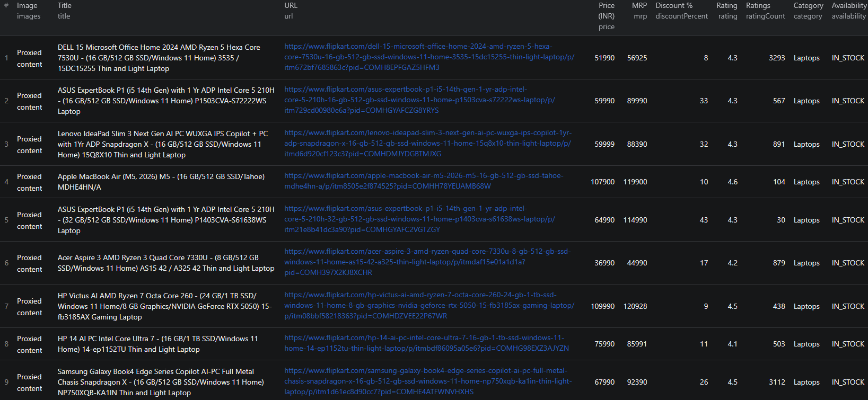
Task: Click the URL column header
Action: (x=291, y=11)
